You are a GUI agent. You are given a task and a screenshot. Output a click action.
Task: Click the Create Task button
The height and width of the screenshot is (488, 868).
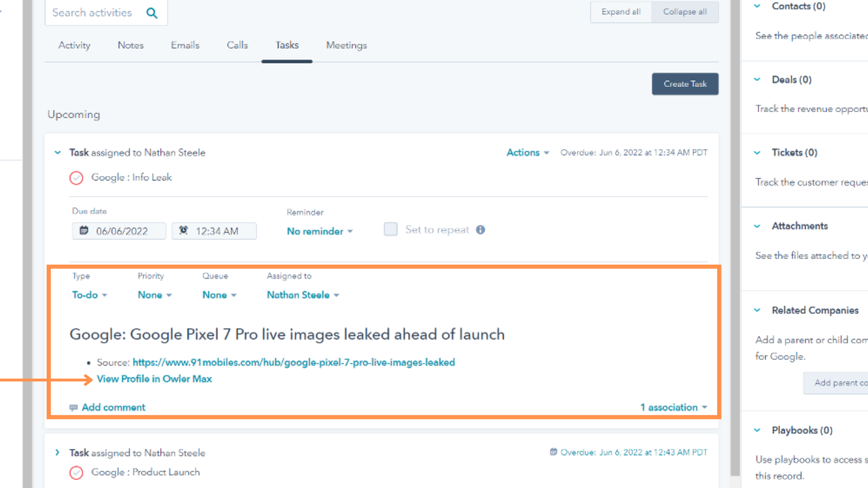click(x=685, y=84)
